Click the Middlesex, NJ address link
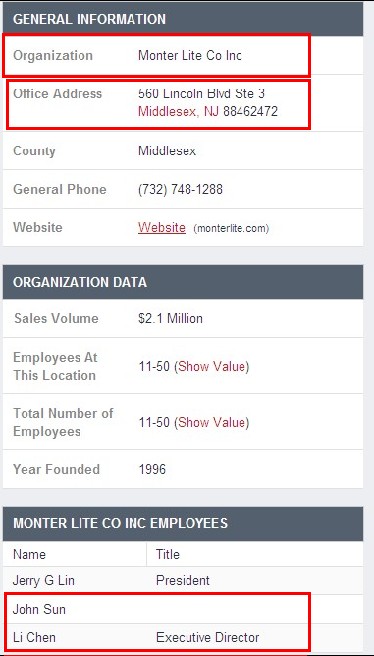This screenshot has width=374, height=656. pos(179,112)
